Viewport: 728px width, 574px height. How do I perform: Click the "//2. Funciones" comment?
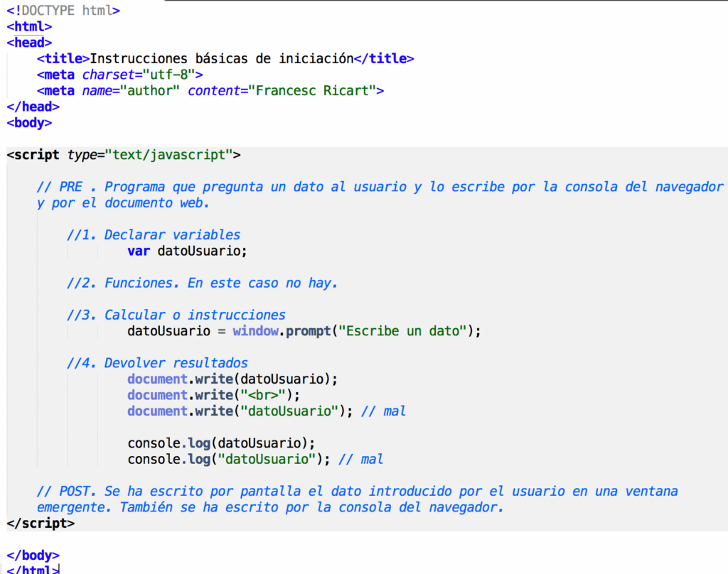[x=202, y=283]
